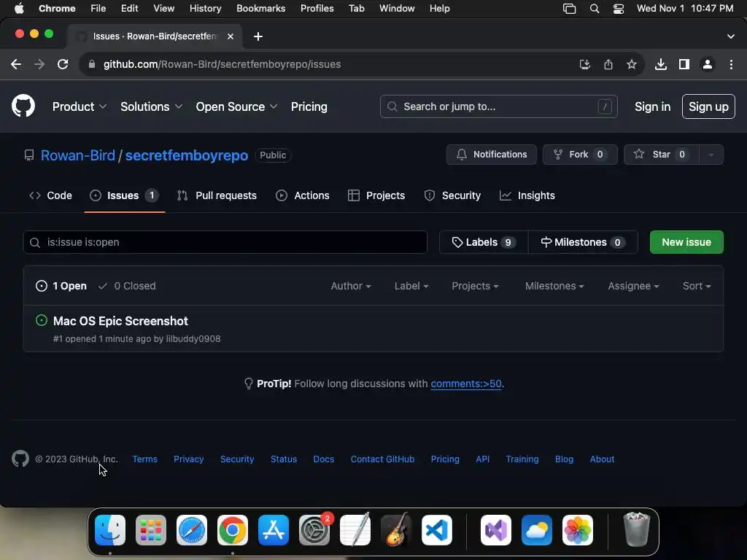
Task: Switch to the Code tab
Action: tap(50, 195)
